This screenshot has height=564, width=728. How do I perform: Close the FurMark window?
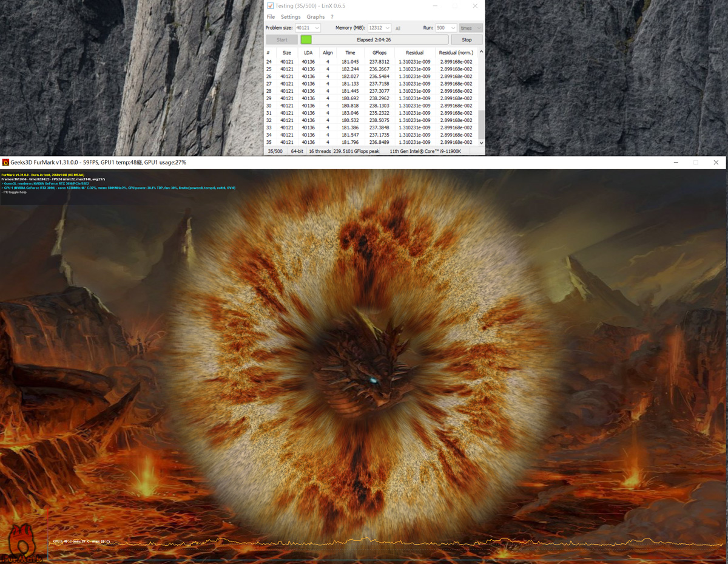click(x=716, y=163)
